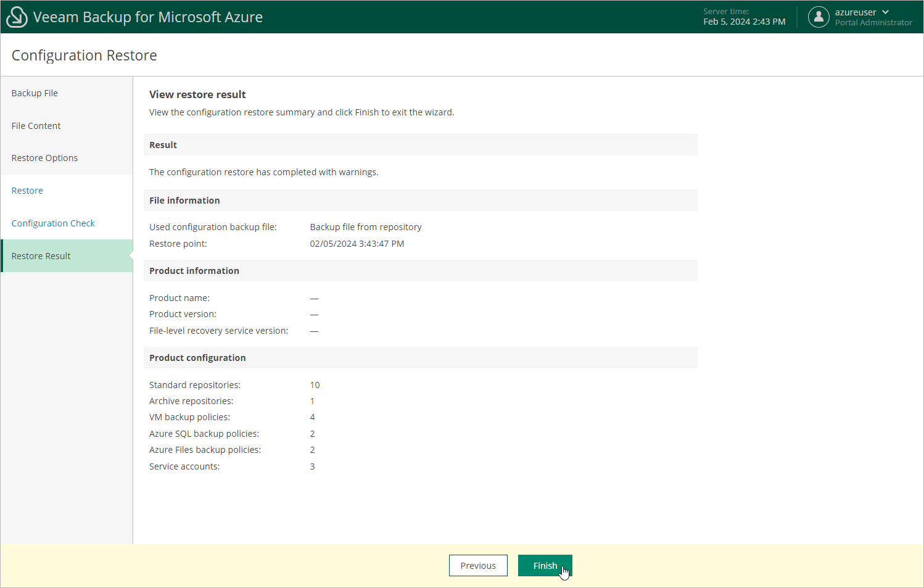Go to the Backup File step
The height and width of the screenshot is (588, 924).
coord(67,93)
